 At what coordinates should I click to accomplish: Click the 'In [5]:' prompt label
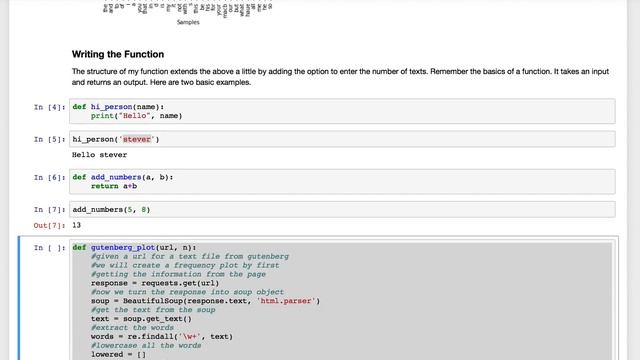(x=49, y=140)
